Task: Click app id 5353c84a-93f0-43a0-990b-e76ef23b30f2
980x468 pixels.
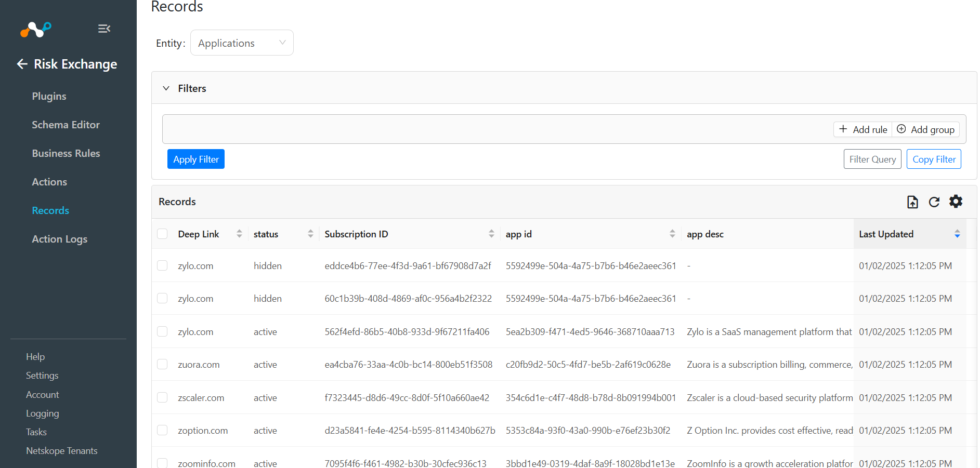Action: [588, 431]
